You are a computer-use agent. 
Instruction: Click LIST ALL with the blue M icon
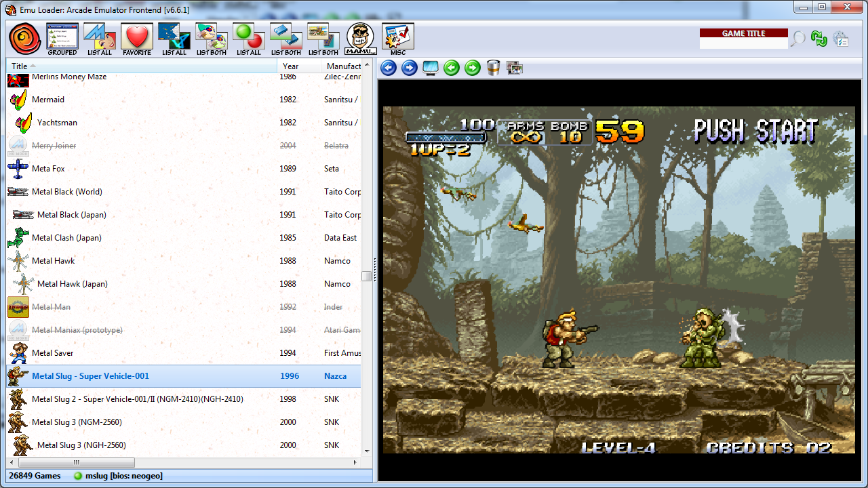point(100,39)
